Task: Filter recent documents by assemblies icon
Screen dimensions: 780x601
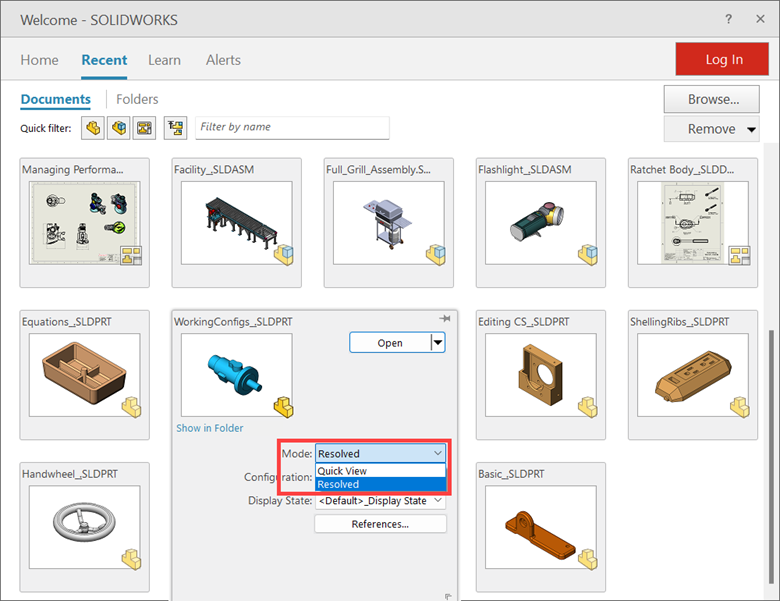Action: pyautogui.click(x=119, y=128)
